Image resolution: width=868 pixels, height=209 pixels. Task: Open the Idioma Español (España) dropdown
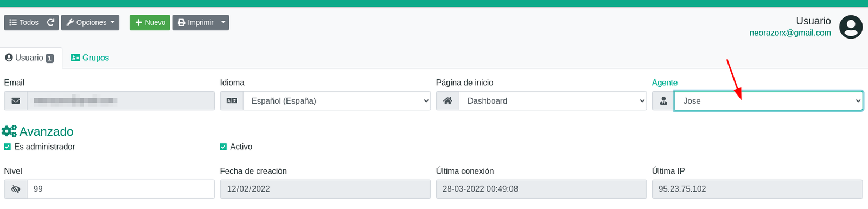click(337, 100)
